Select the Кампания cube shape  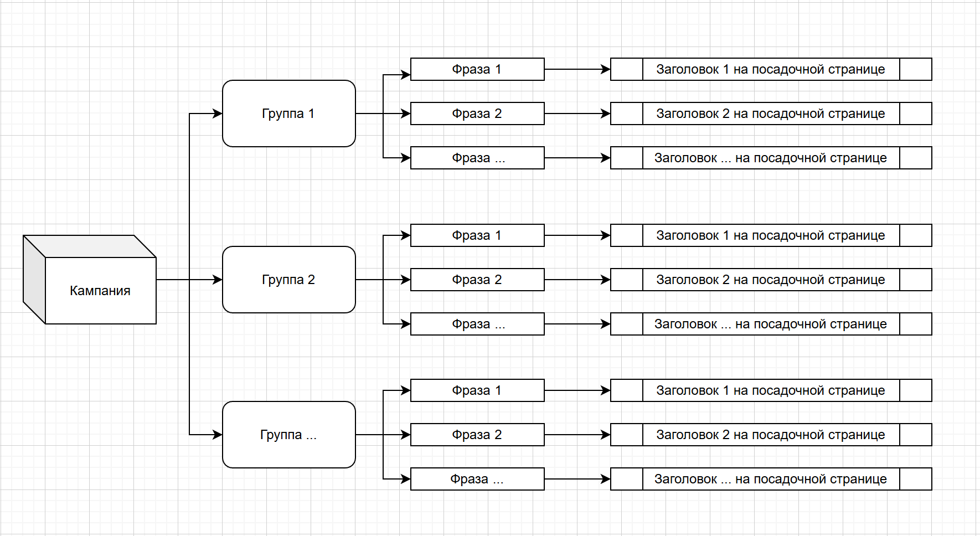90,280
